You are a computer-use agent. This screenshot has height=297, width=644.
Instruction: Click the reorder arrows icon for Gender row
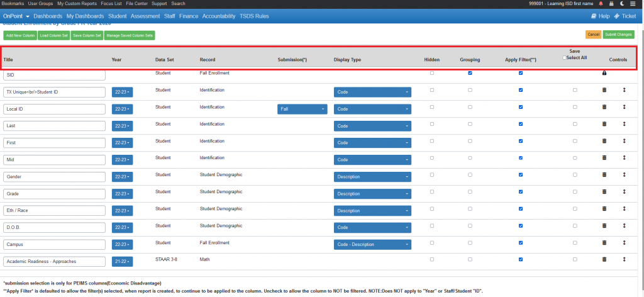(624, 174)
